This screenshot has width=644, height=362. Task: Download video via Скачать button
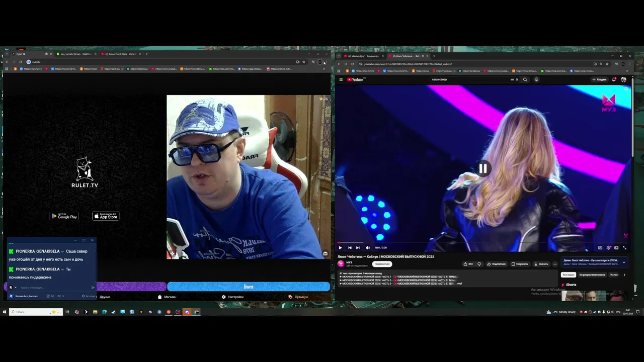pyautogui.click(x=541, y=264)
